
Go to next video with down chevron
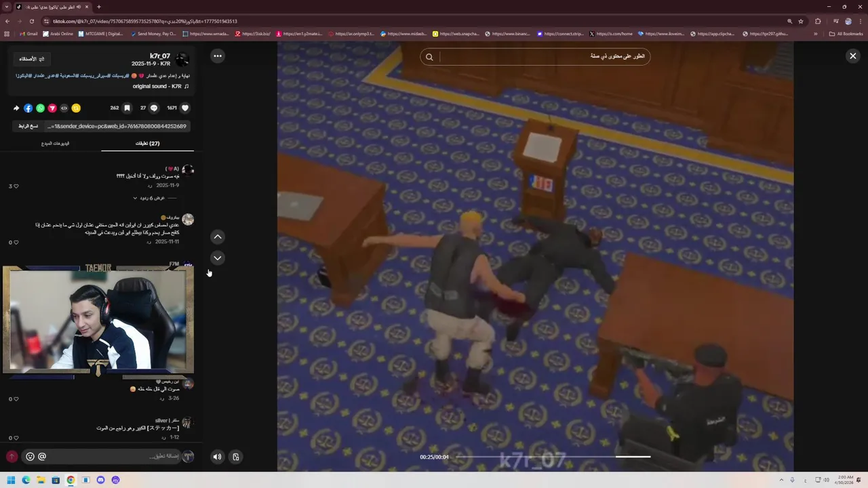pos(217,258)
